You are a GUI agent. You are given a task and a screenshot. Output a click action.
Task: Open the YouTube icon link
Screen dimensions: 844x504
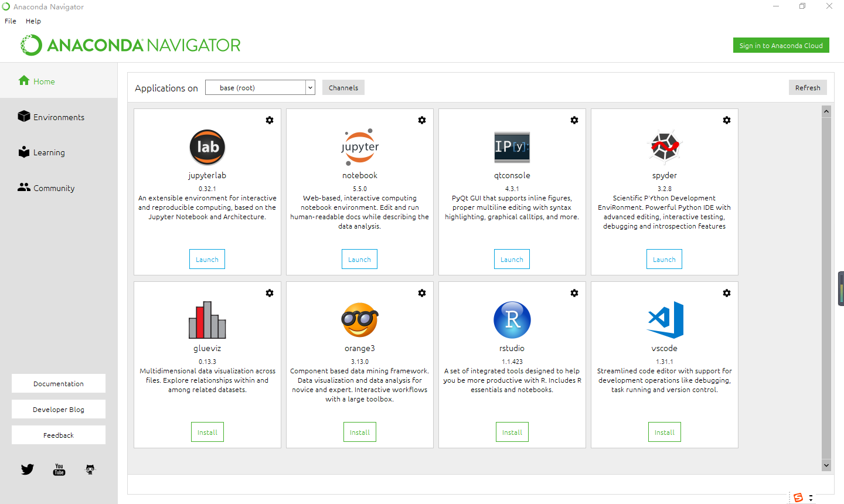[59, 469]
